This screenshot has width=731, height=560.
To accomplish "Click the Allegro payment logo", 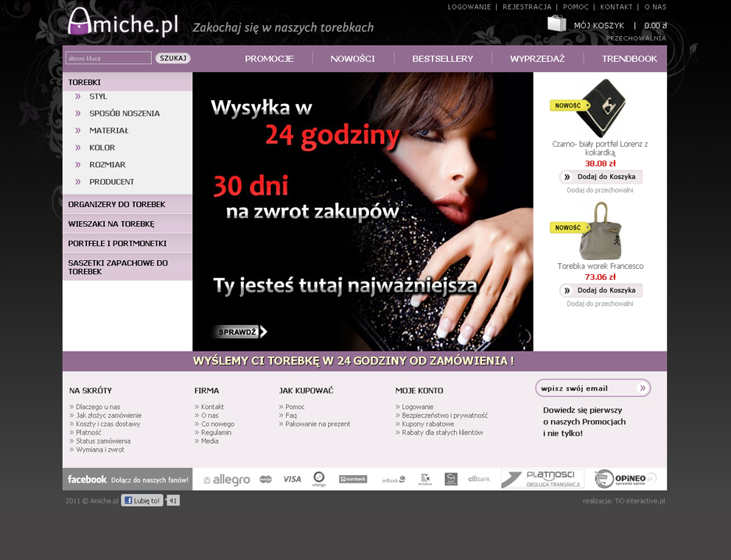I will coord(226,480).
